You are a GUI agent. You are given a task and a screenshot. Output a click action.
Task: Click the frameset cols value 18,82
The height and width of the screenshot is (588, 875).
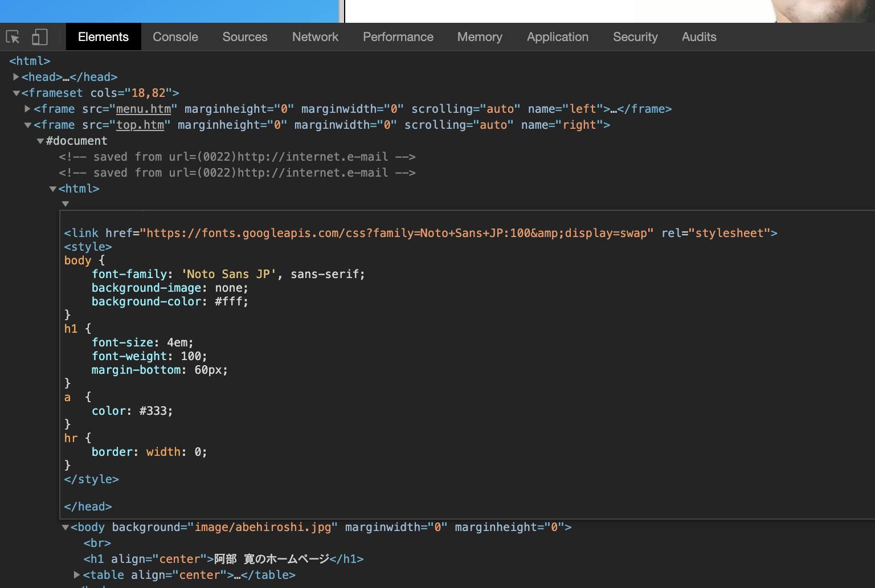click(x=148, y=93)
